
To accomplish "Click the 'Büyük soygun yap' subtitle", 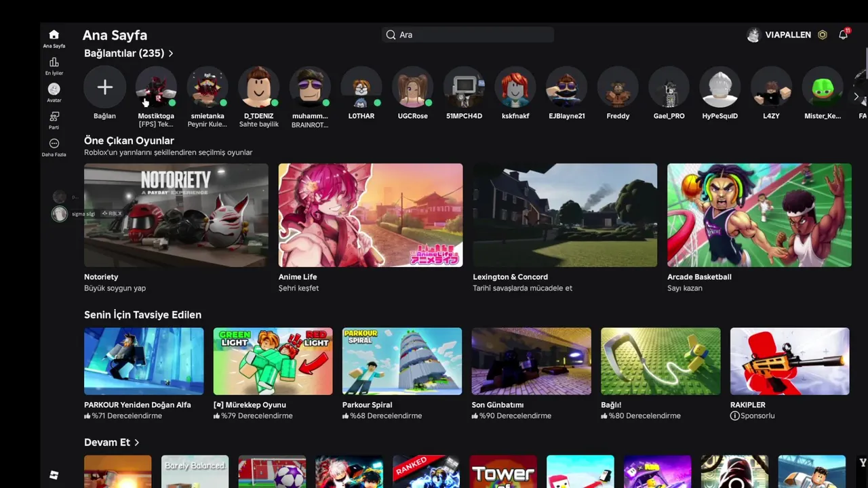I will 115,288.
